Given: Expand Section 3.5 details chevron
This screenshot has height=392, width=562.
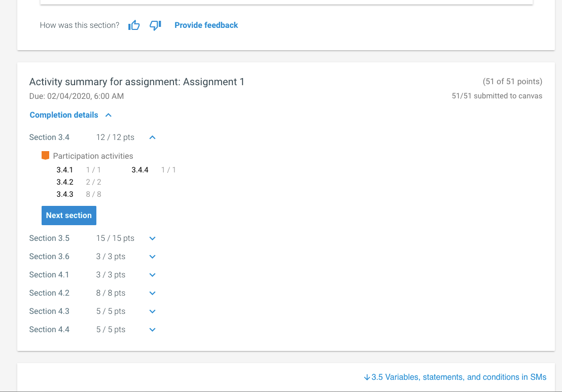Looking at the screenshot, I should pyautogui.click(x=152, y=238).
